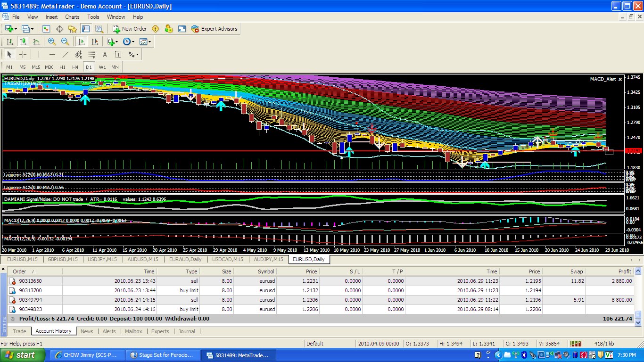The width and height of the screenshot is (644, 362).
Task: Open the Trade terminal tab
Action: point(19,331)
